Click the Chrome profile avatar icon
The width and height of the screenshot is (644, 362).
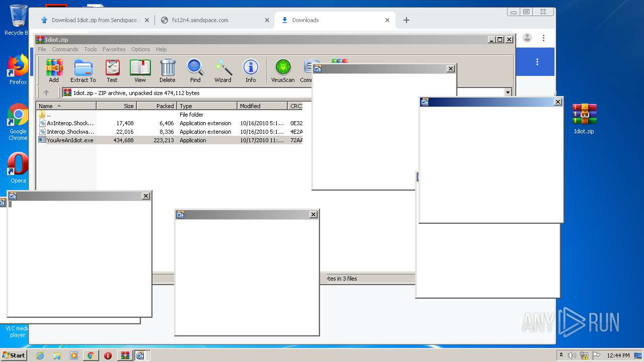[x=527, y=38]
